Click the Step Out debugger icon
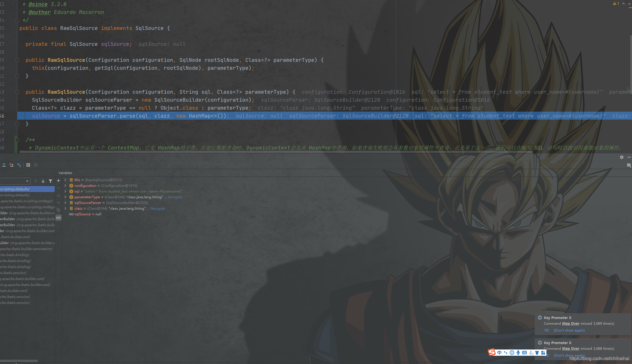Image resolution: width=632 pixels, height=364 pixels. tap(4, 165)
